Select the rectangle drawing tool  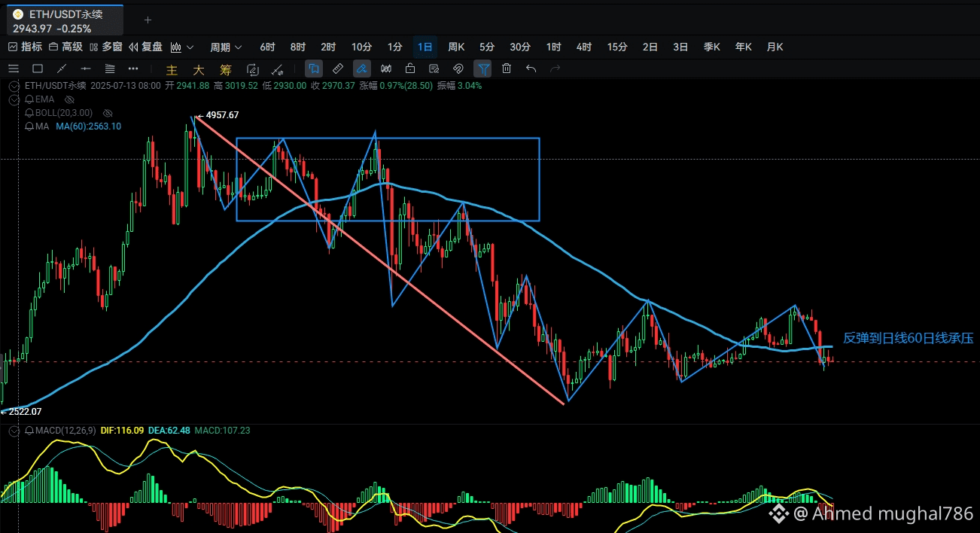[x=38, y=69]
